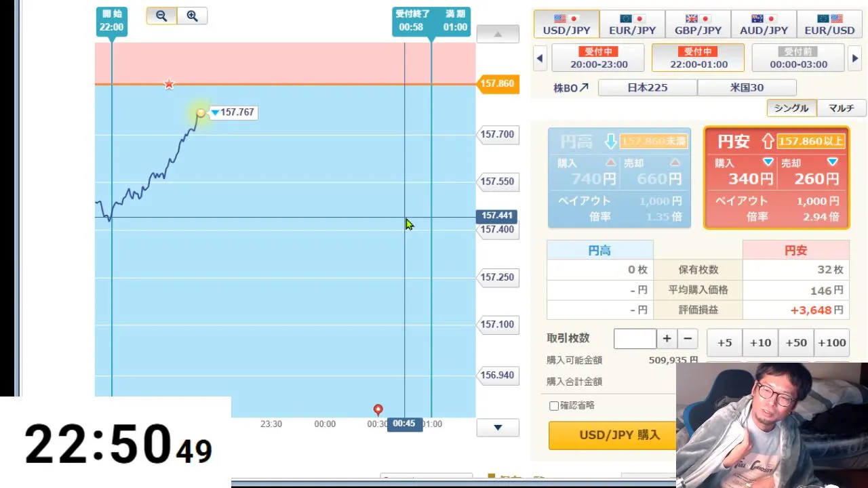This screenshot has width=868, height=488.
Task: Select 円高 option panel under 157.860
Action: 619,178
